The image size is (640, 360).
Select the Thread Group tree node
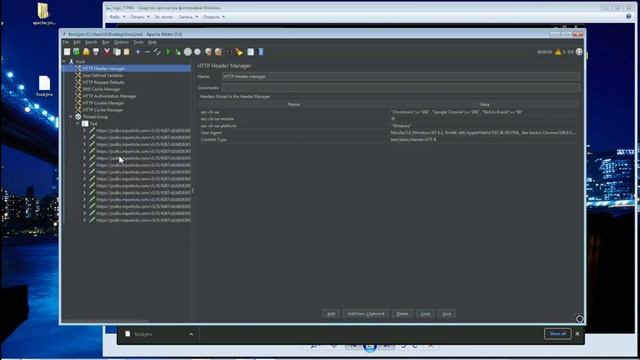tap(95, 117)
